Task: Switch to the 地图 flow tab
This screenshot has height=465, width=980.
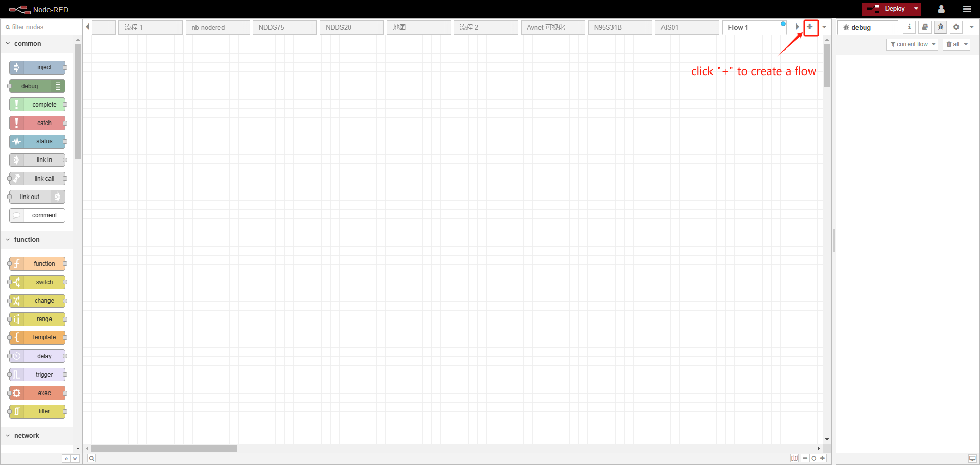Action: tap(419, 28)
